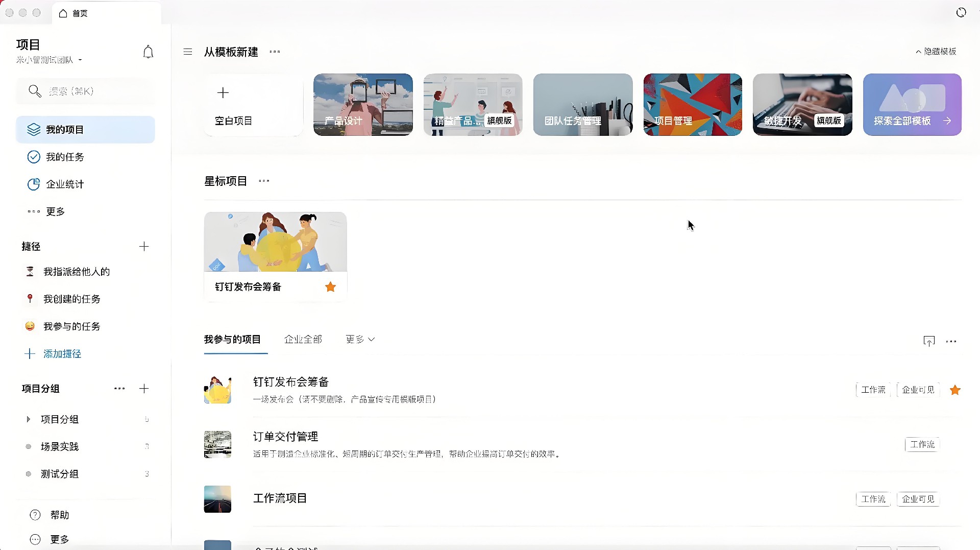
Task: Click the refresh icon at top right
Action: (x=961, y=13)
